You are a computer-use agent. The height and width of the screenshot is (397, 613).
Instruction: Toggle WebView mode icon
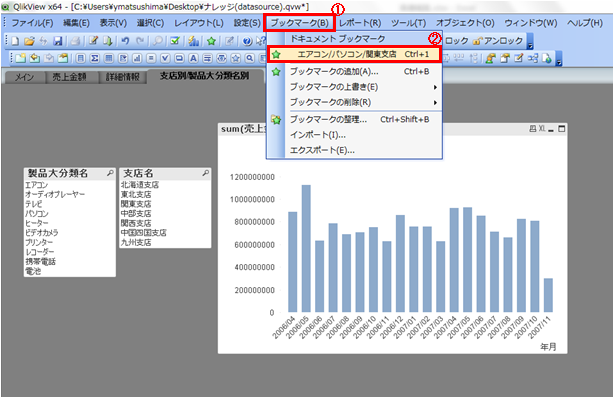547,58
